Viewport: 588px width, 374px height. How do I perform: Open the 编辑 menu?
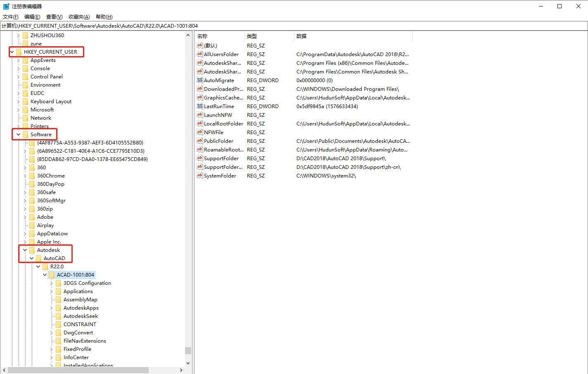tap(32, 17)
